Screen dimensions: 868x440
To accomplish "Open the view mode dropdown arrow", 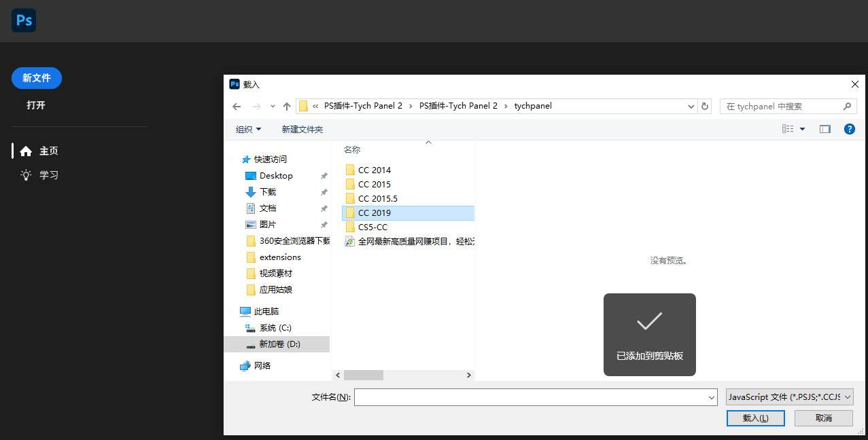I will [802, 129].
